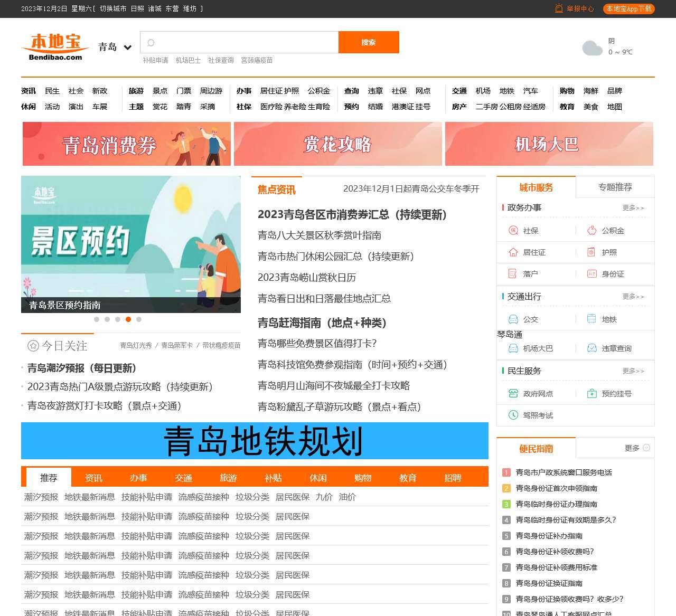Open the 青岛消费券 banner

pos(127,144)
